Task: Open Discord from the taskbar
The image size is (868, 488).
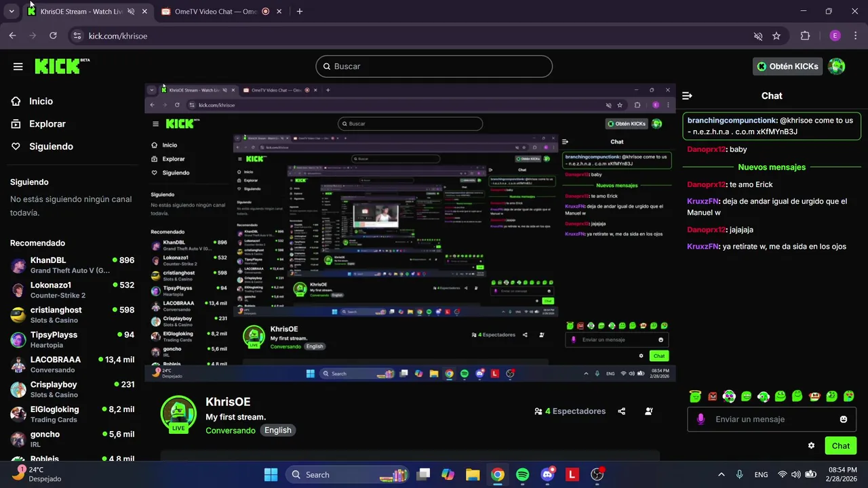Action: click(x=547, y=474)
